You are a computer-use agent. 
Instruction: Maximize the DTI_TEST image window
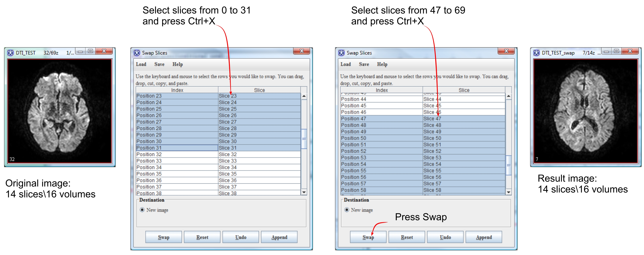coord(91,51)
